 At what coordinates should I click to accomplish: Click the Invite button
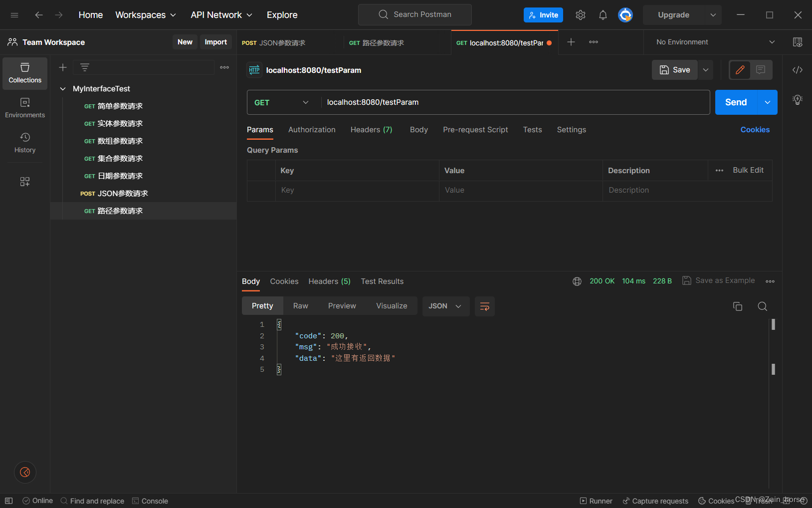[543, 15]
